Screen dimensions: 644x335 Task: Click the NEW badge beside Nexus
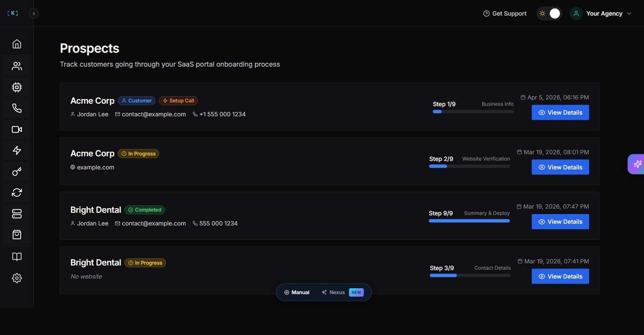pos(356,292)
